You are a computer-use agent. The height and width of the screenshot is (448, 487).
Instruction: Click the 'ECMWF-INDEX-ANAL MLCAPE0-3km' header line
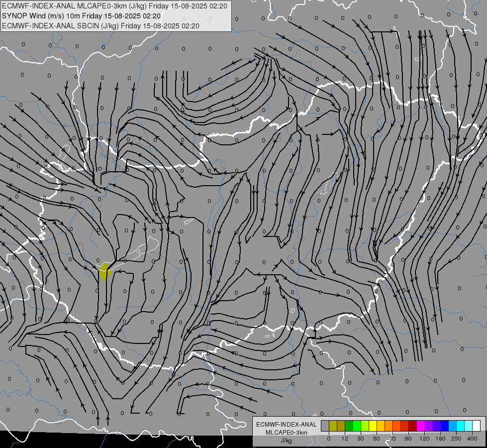click(x=114, y=6)
